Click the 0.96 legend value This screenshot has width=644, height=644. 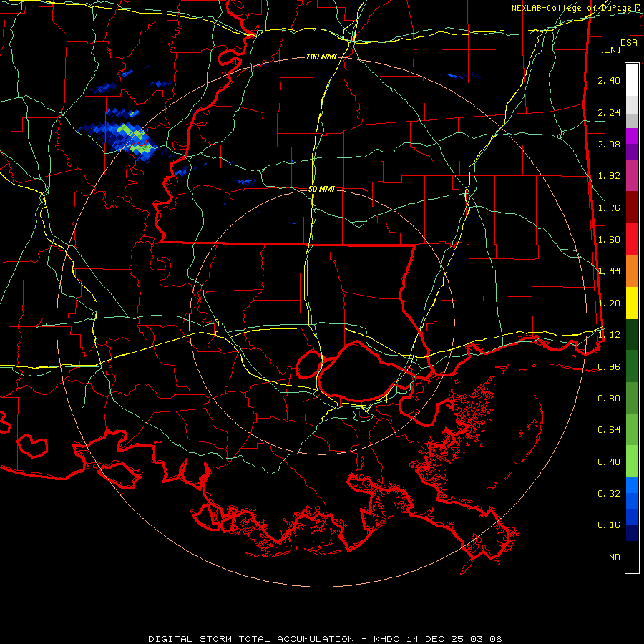click(x=609, y=367)
